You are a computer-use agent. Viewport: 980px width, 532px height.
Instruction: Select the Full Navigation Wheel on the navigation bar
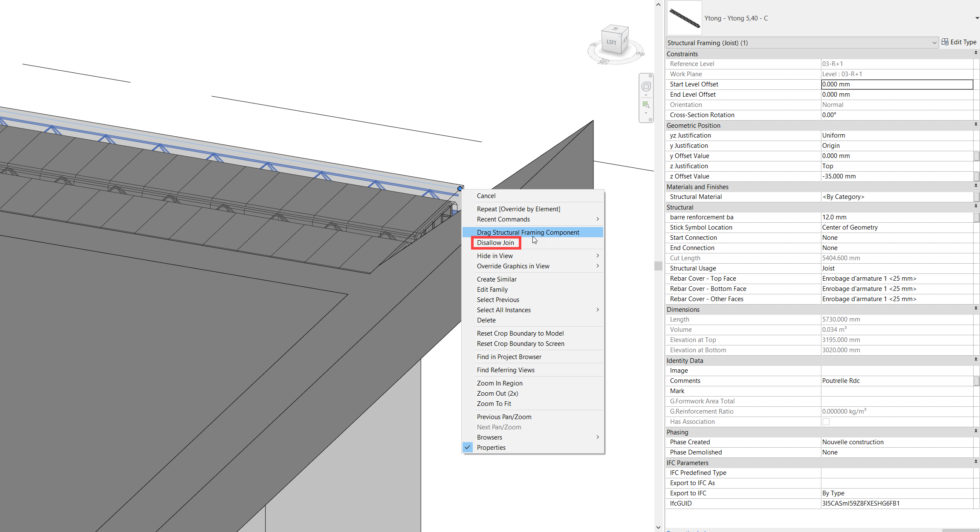coord(646,86)
